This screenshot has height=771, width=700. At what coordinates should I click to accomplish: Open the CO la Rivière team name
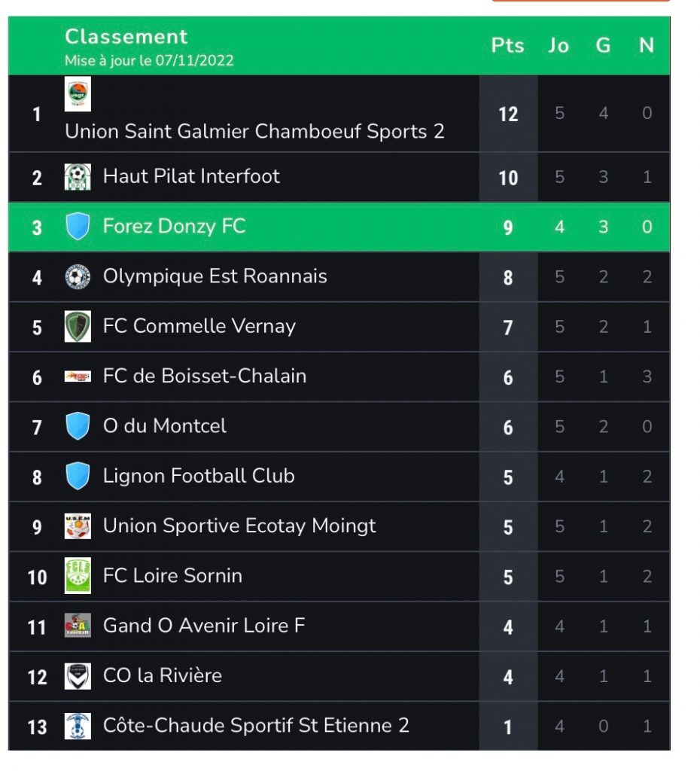tap(163, 675)
